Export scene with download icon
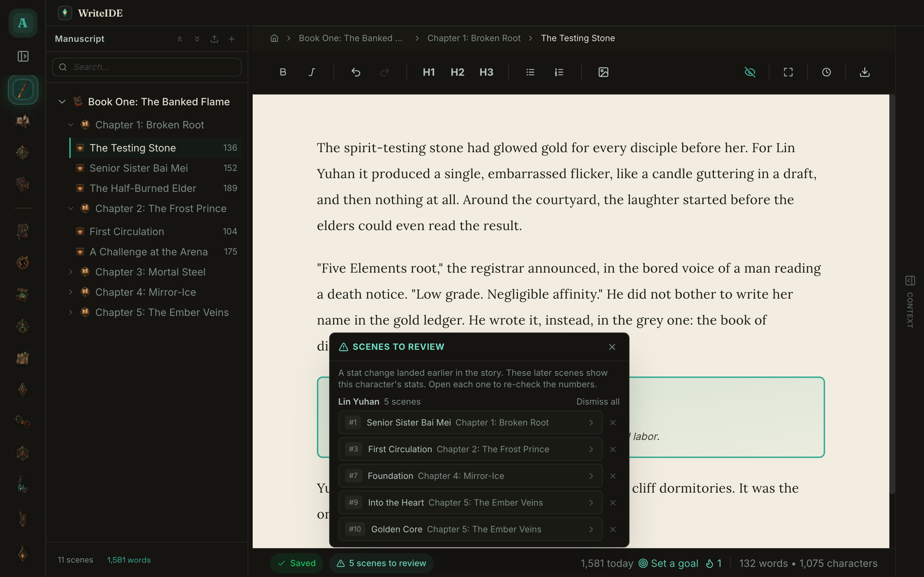924x577 pixels. point(864,72)
